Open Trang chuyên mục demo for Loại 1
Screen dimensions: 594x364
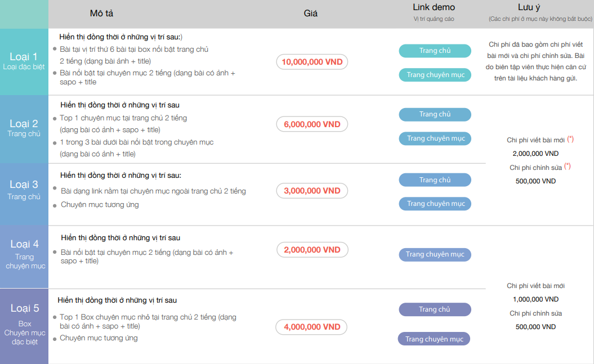435,75
